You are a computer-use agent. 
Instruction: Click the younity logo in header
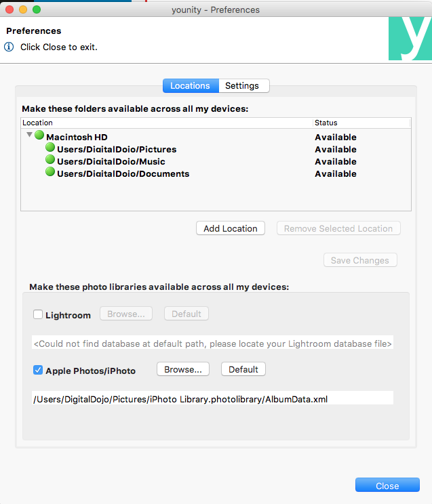point(410,39)
